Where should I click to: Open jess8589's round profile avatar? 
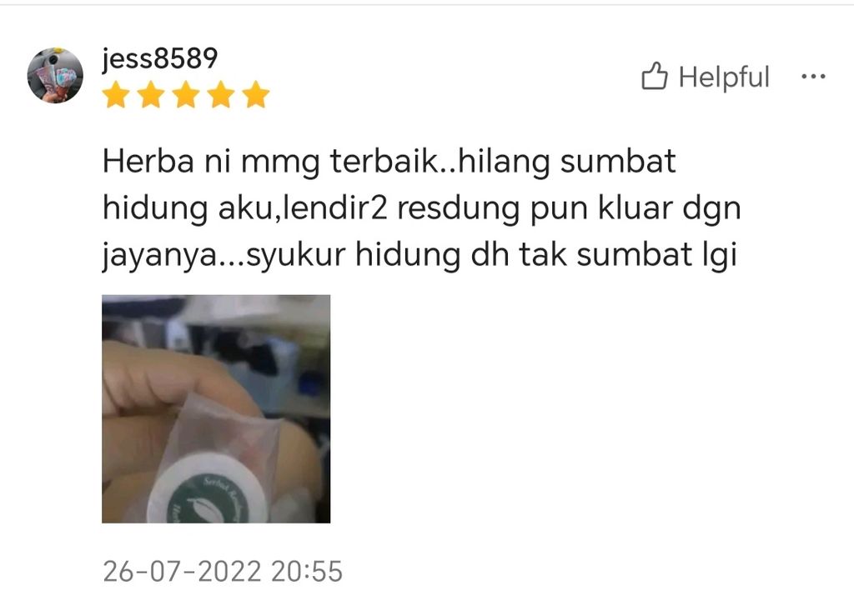pos(55,75)
